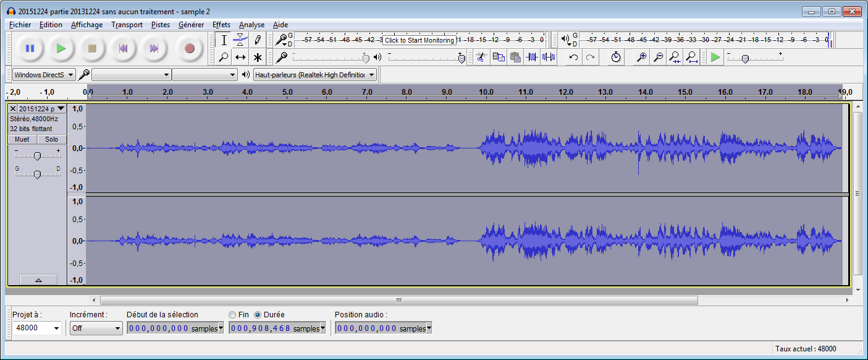The height and width of the screenshot is (360, 868).
Task: Click the 10.0 mark on the timeline ruler
Action: click(486, 92)
